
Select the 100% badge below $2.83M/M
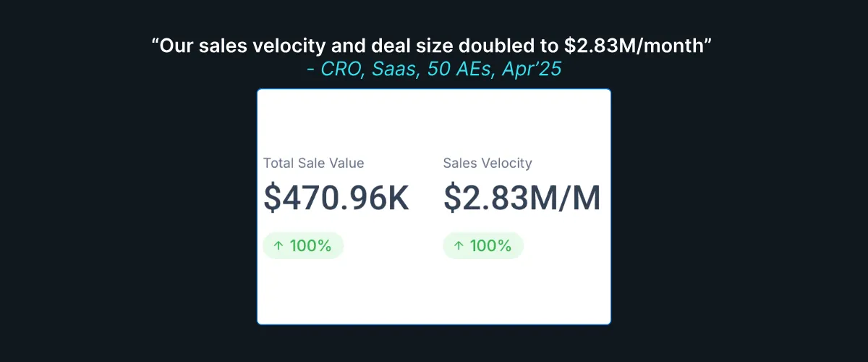tap(483, 245)
